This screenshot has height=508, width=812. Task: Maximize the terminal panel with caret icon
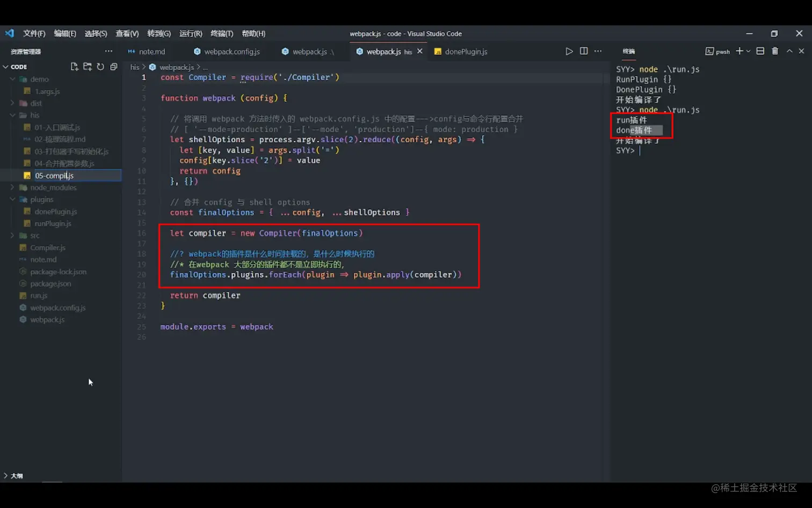(789, 51)
